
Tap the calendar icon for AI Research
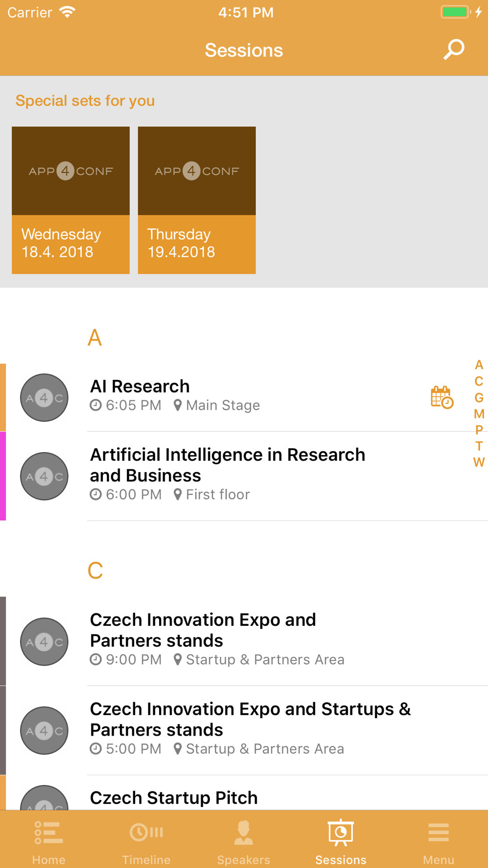tap(442, 397)
